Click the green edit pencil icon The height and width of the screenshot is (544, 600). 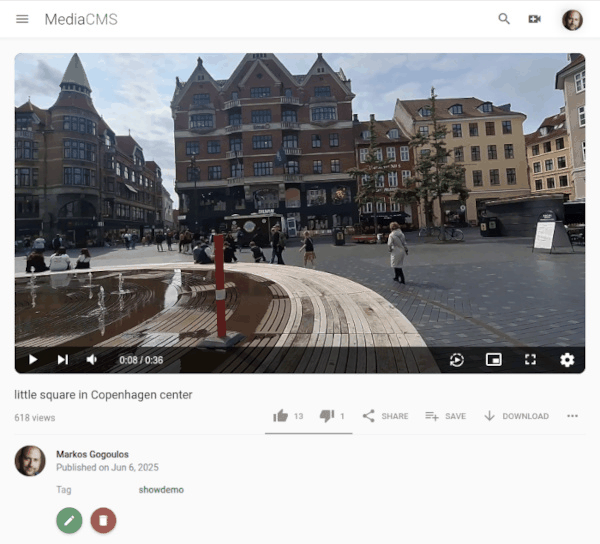(69, 520)
